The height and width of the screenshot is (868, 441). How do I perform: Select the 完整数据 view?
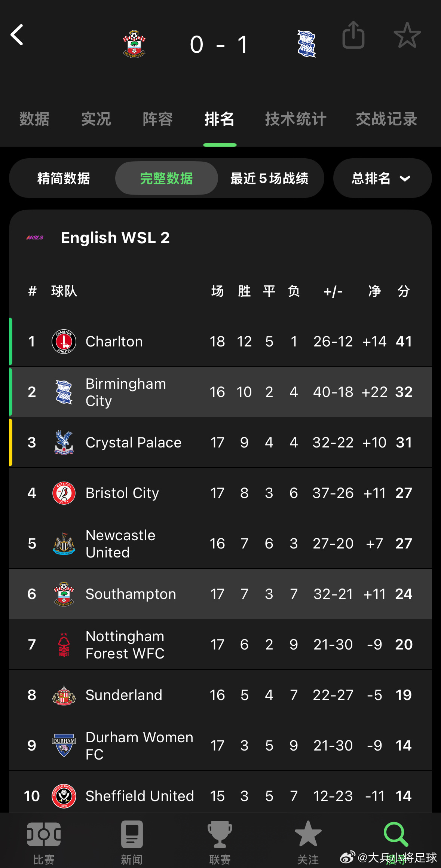[x=166, y=178]
